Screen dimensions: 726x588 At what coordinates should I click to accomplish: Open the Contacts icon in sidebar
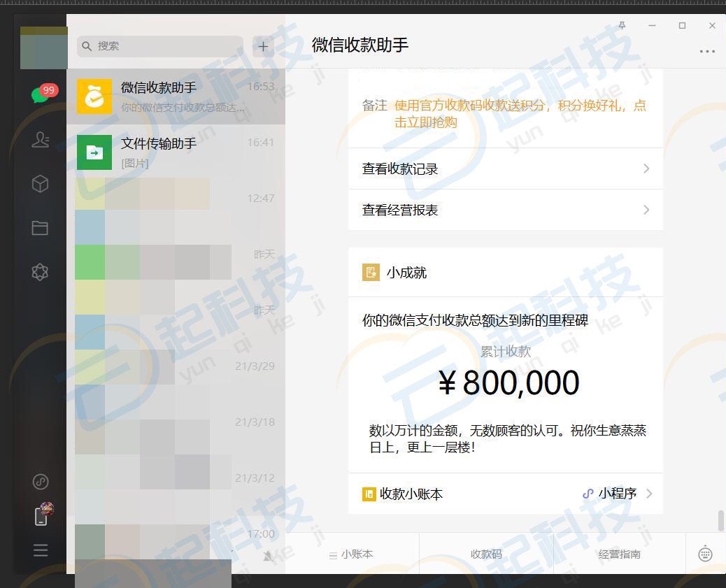(x=41, y=140)
